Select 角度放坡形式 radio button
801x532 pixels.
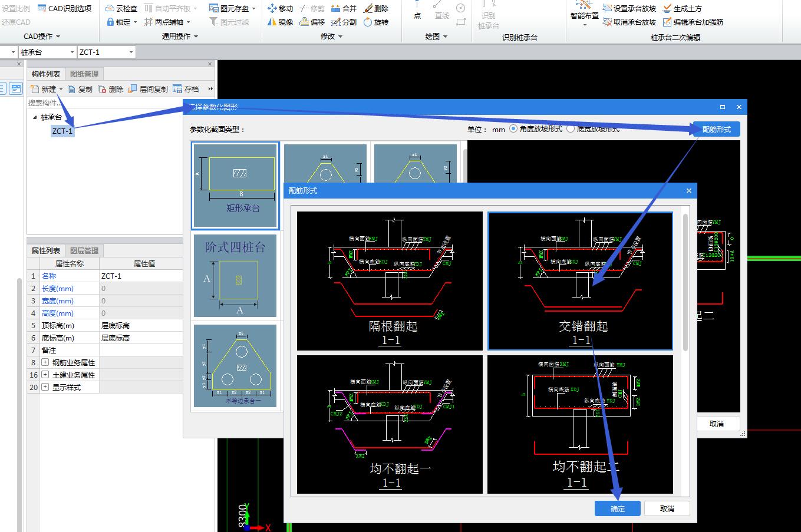pyautogui.click(x=513, y=129)
